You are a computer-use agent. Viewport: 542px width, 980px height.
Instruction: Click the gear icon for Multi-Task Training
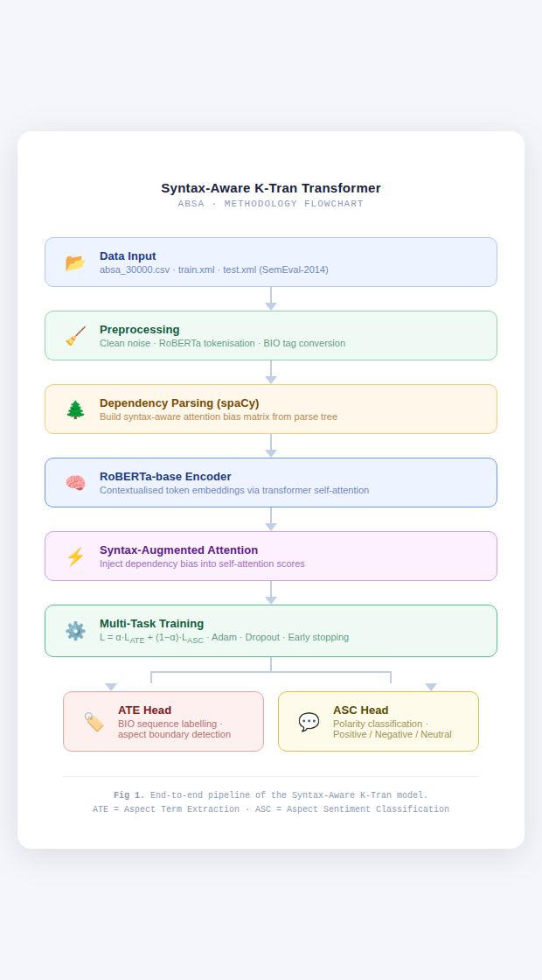click(x=75, y=631)
